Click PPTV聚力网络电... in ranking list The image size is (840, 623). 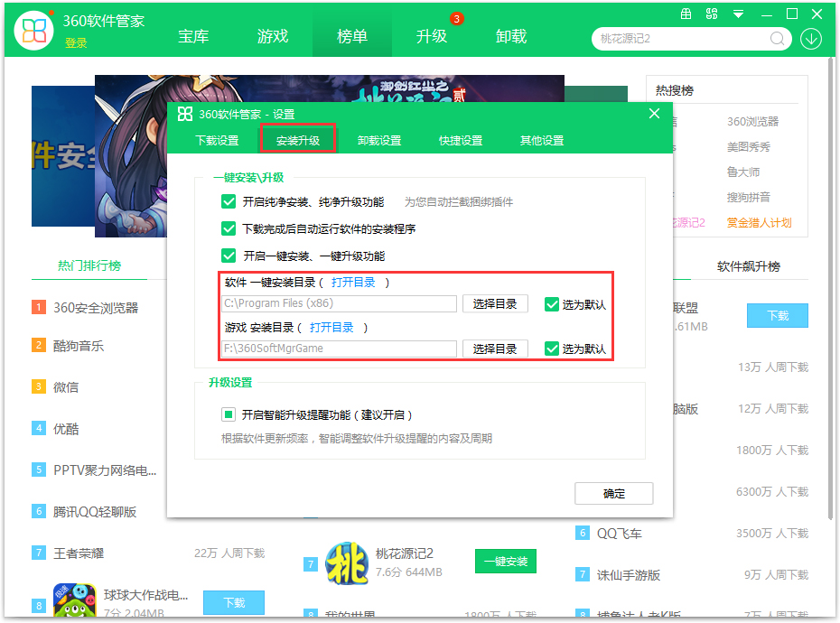[x=105, y=470]
